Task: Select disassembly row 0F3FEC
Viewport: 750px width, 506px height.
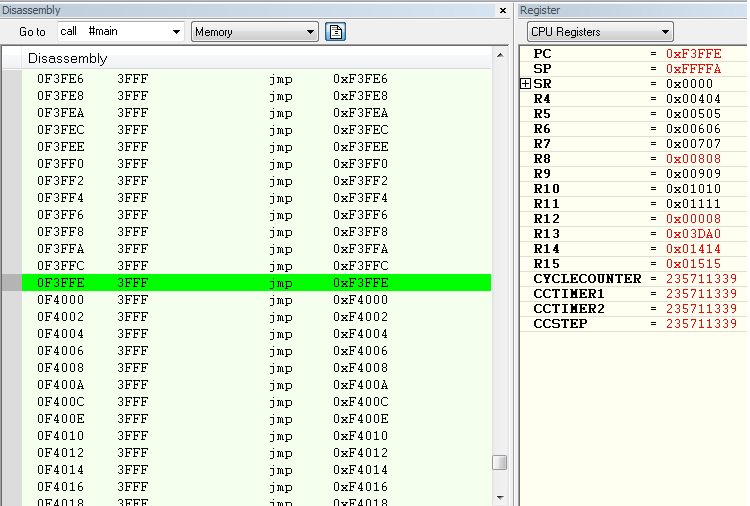Action: point(256,130)
